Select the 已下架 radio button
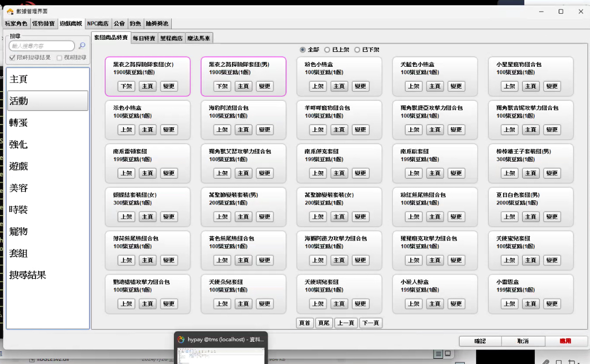This screenshot has width=590, height=364. 357,50
